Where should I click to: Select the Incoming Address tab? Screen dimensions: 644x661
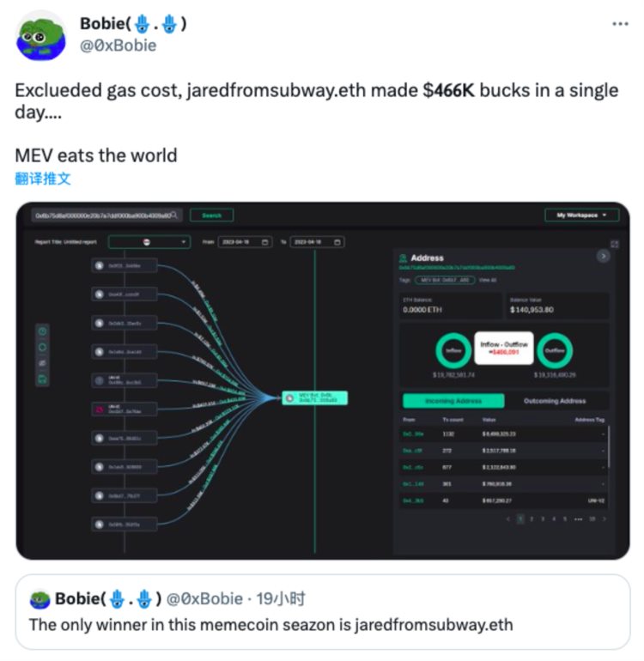coord(453,401)
